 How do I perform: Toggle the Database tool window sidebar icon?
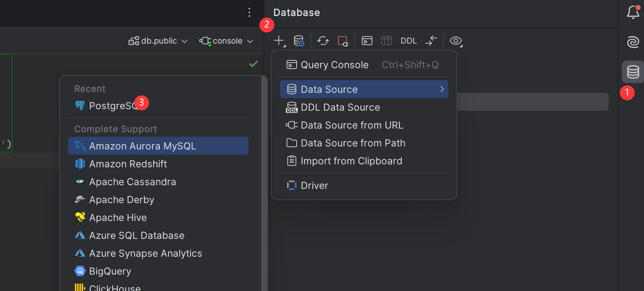pyautogui.click(x=633, y=72)
